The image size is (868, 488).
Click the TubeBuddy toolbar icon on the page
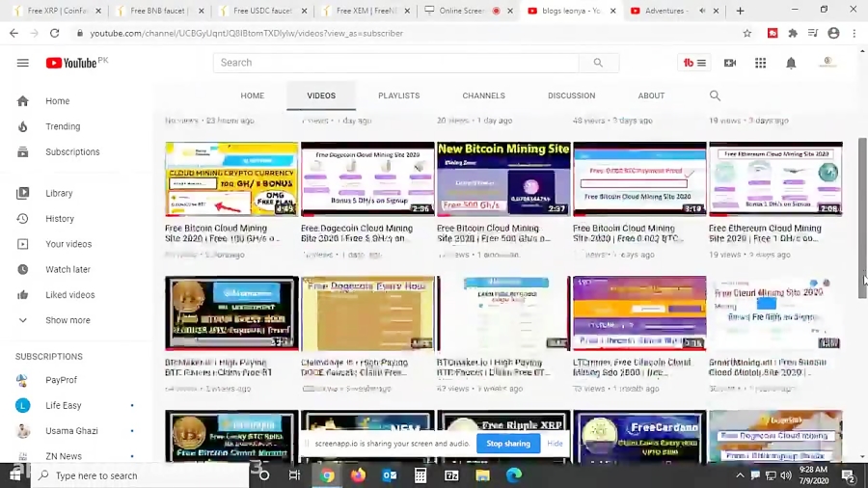pos(693,63)
